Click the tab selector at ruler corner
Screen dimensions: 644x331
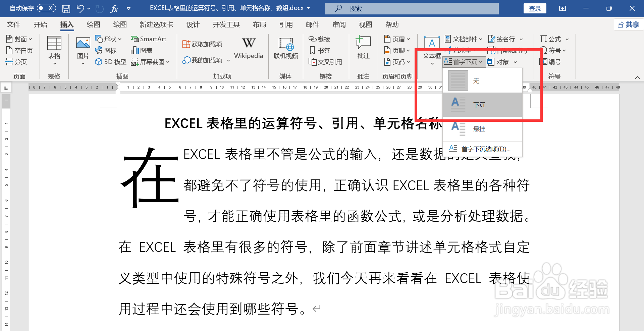[6, 88]
